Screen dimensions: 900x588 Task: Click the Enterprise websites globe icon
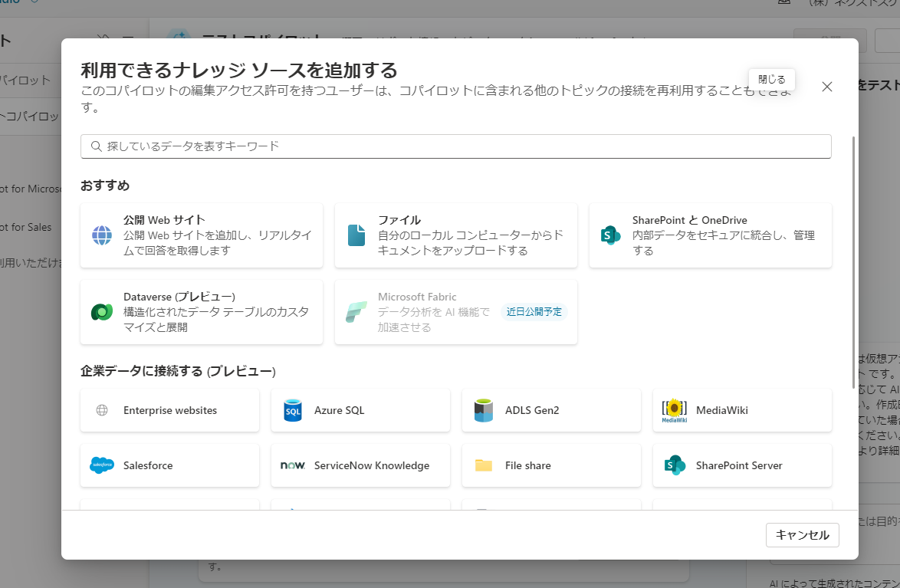pyautogui.click(x=102, y=410)
